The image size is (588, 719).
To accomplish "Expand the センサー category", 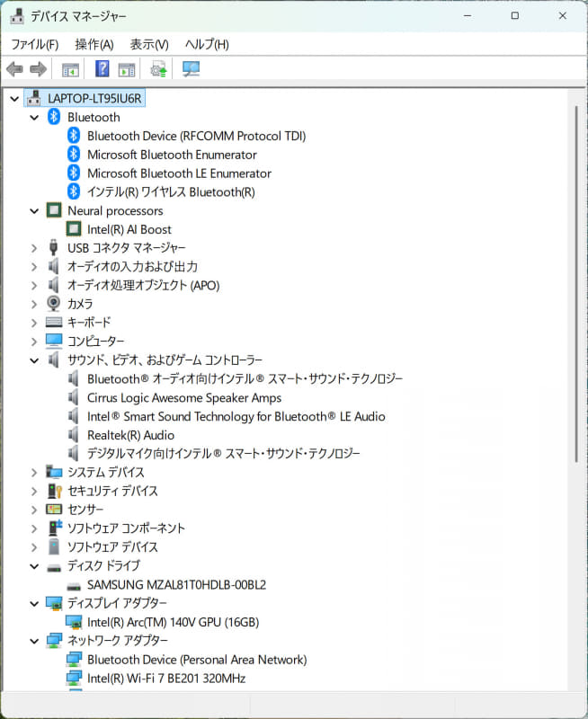I will point(34,510).
